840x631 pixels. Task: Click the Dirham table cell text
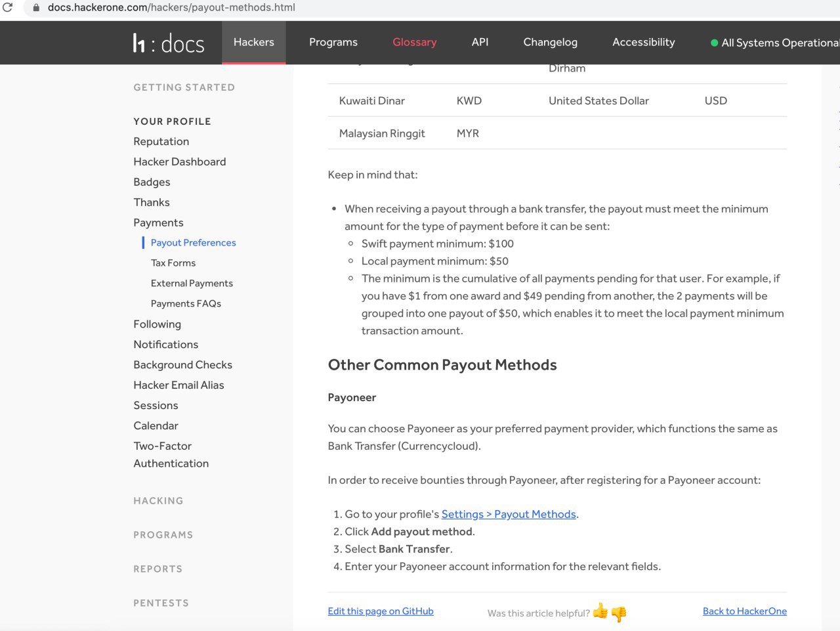point(567,68)
